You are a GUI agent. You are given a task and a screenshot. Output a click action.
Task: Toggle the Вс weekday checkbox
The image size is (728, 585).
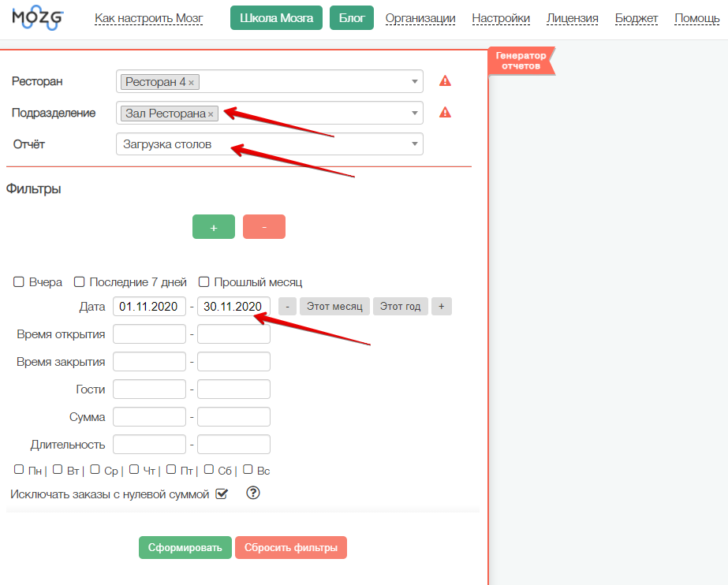point(248,469)
